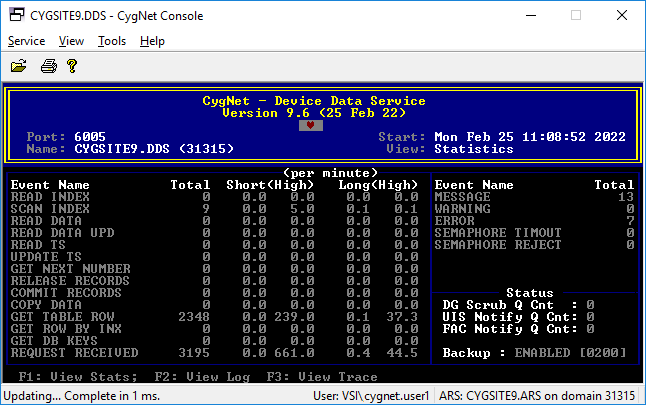The width and height of the screenshot is (646, 405).
Task: Click the COPY DATA event name
Action: pyautogui.click(x=46, y=304)
